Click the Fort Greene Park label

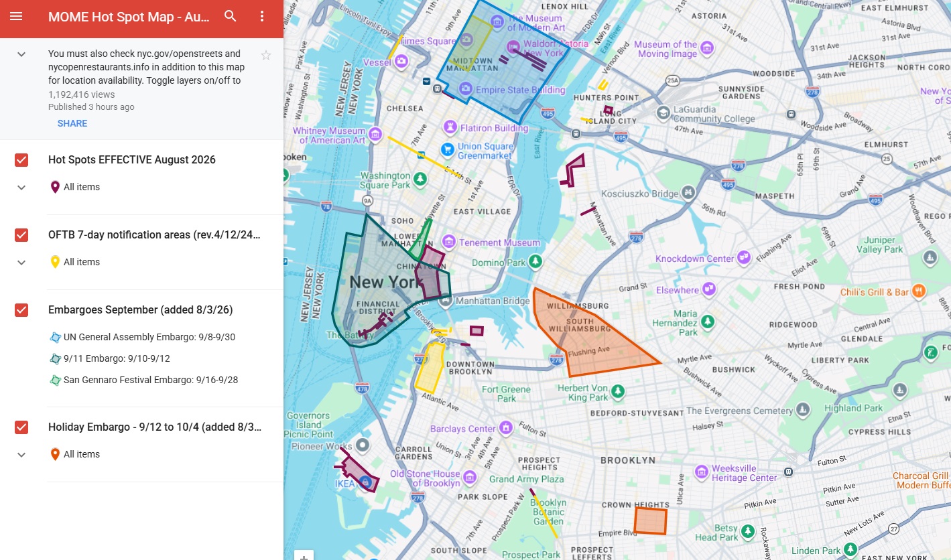(506, 394)
